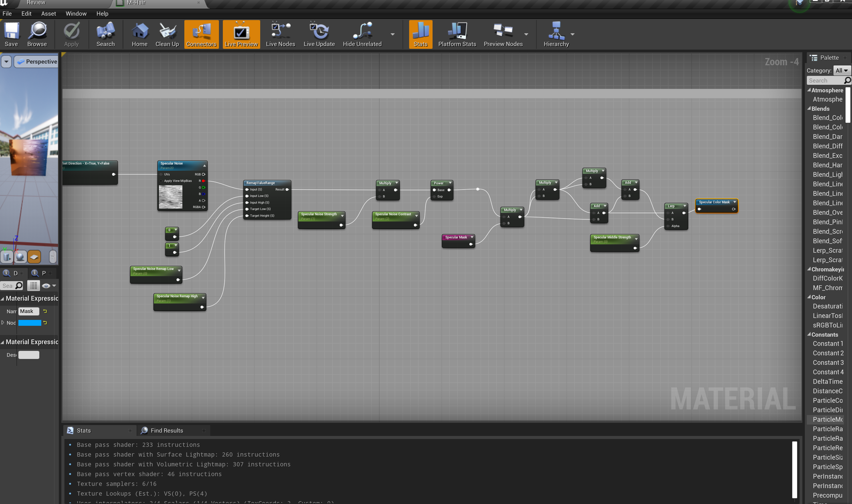Click the green G output pin on Specular Noise
Image resolution: width=852 pixels, height=504 pixels.
pyautogui.click(x=203, y=187)
